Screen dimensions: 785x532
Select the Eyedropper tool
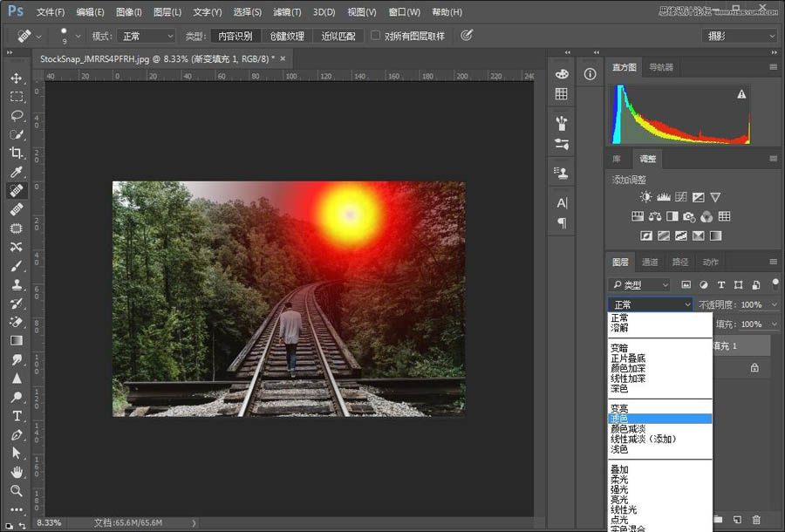tap(17, 172)
